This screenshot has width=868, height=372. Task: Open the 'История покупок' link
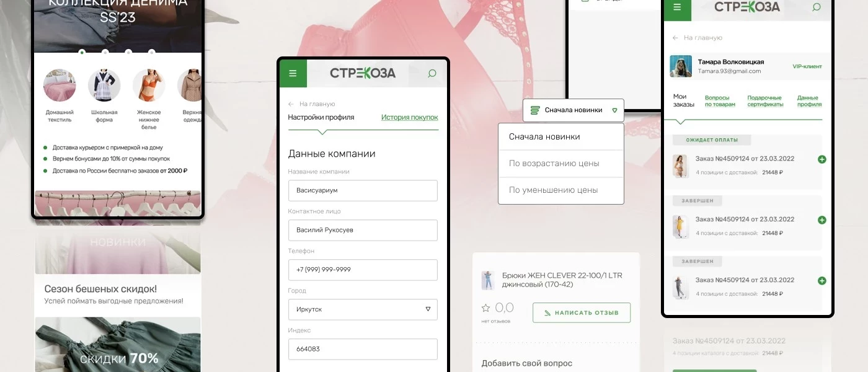409,117
